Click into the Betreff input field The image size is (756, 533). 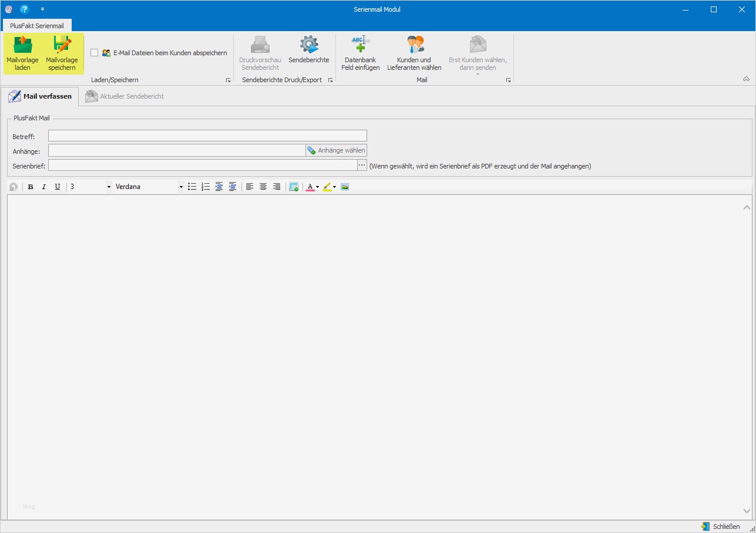click(207, 136)
